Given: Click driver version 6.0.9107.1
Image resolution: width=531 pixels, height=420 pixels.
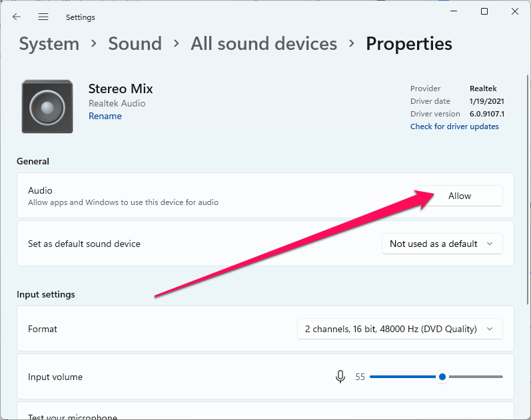Looking at the screenshot, I should point(486,114).
